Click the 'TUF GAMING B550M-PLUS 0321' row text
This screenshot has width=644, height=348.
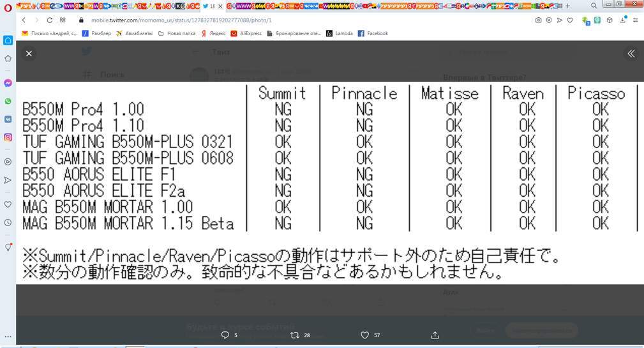[128, 142]
